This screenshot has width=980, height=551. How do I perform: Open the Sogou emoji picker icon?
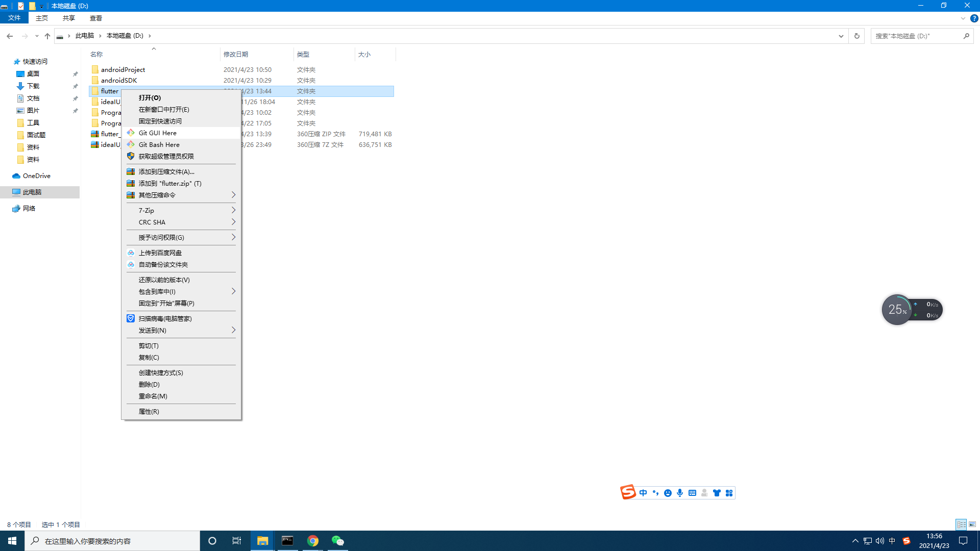668,493
